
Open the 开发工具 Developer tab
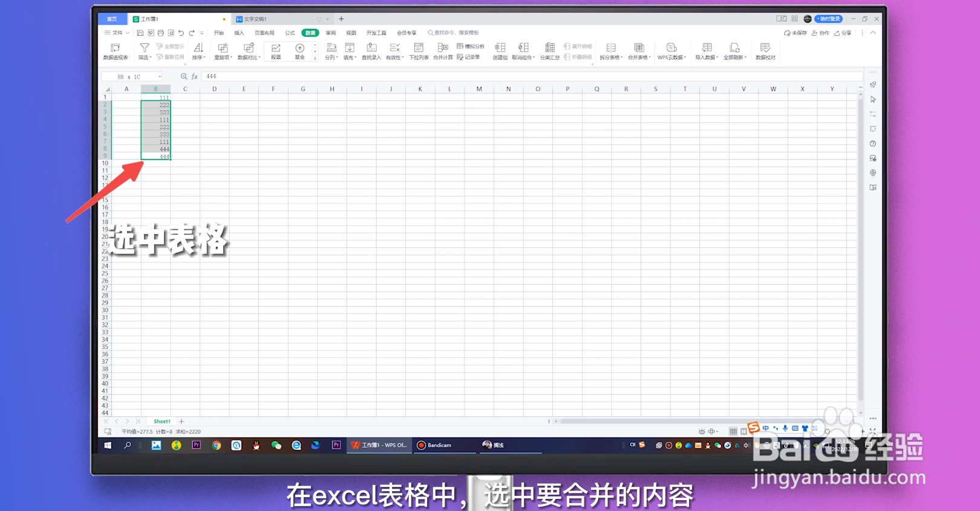click(x=376, y=33)
